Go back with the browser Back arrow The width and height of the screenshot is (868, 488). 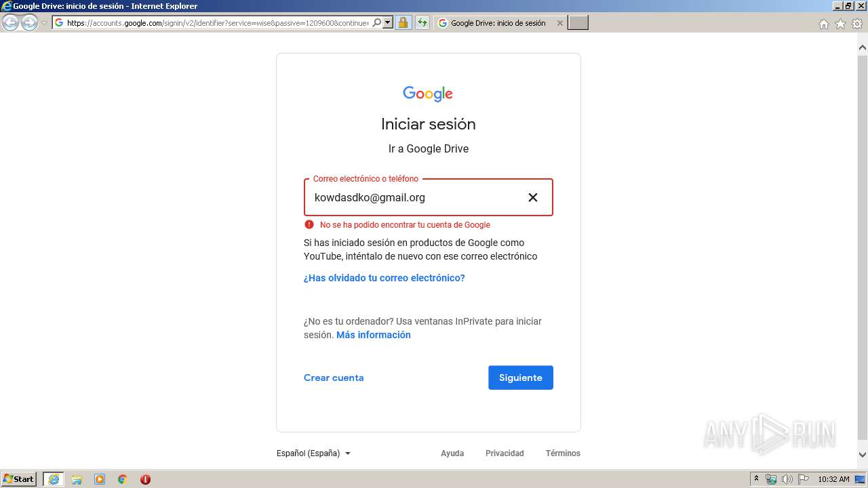pos(10,23)
